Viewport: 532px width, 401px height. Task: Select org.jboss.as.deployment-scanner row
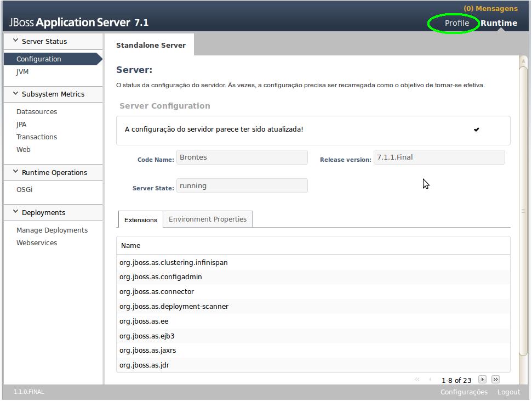pyautogui.click(x=313, y=306)
